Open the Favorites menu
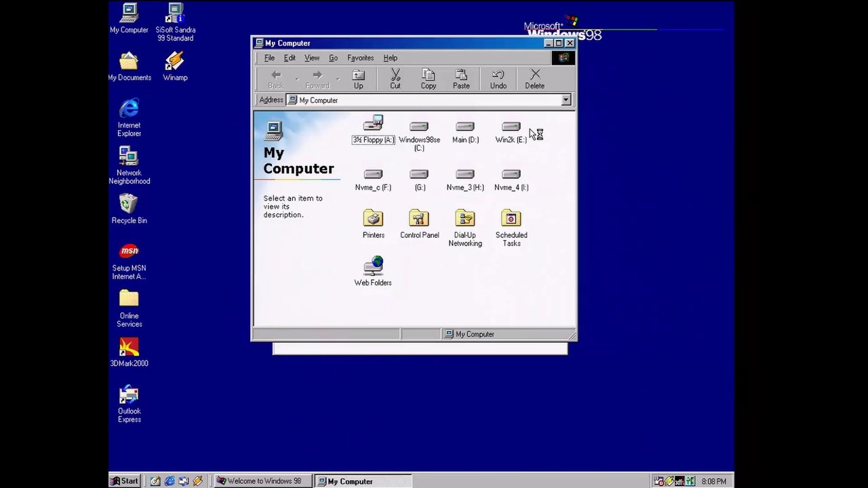 [x=361, y=58]
